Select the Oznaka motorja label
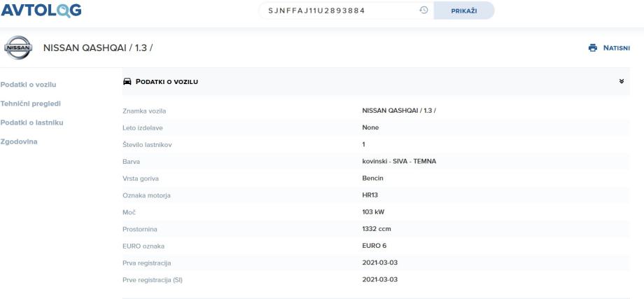 146,195
